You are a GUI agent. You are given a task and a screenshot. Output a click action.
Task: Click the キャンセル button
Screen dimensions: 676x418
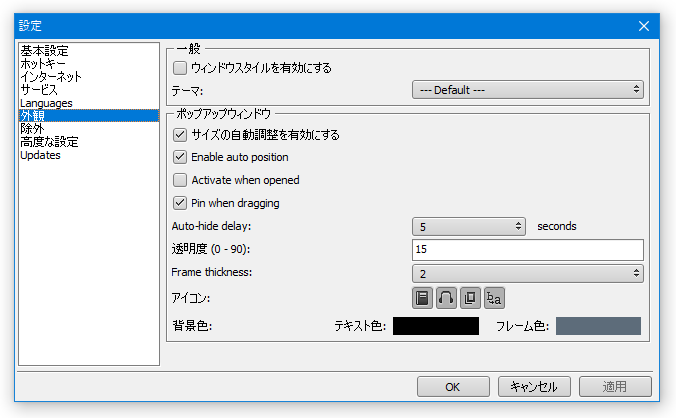tap(534, 387)
